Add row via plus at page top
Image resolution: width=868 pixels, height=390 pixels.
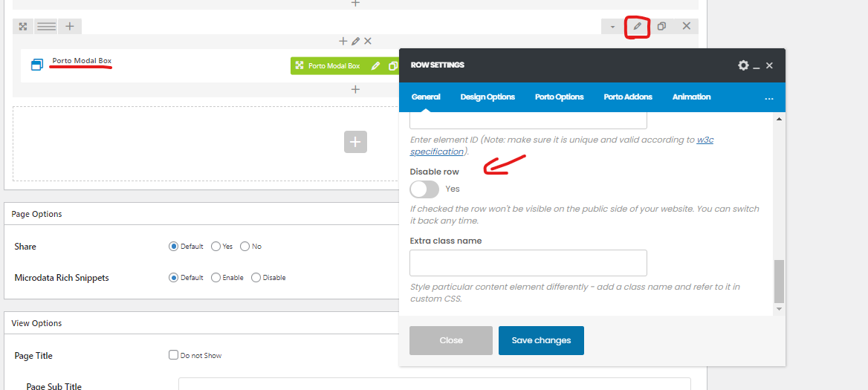355,3
